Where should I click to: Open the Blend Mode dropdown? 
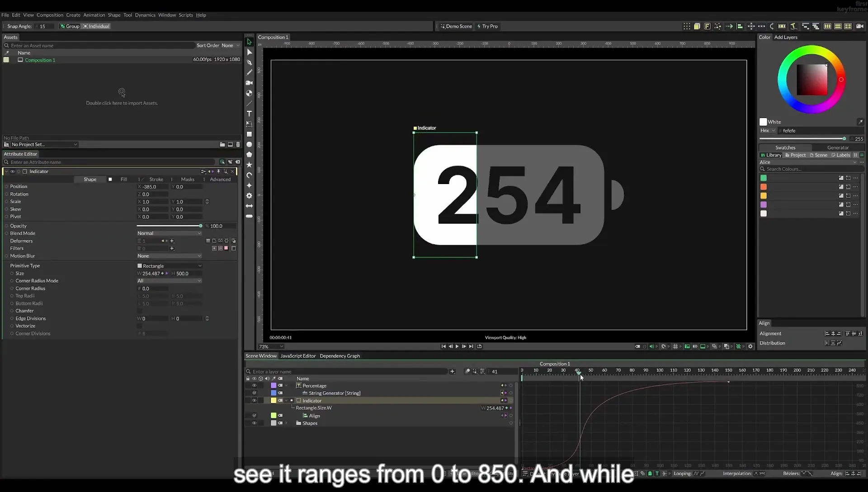pyautogui.click(x=169, y=233)
